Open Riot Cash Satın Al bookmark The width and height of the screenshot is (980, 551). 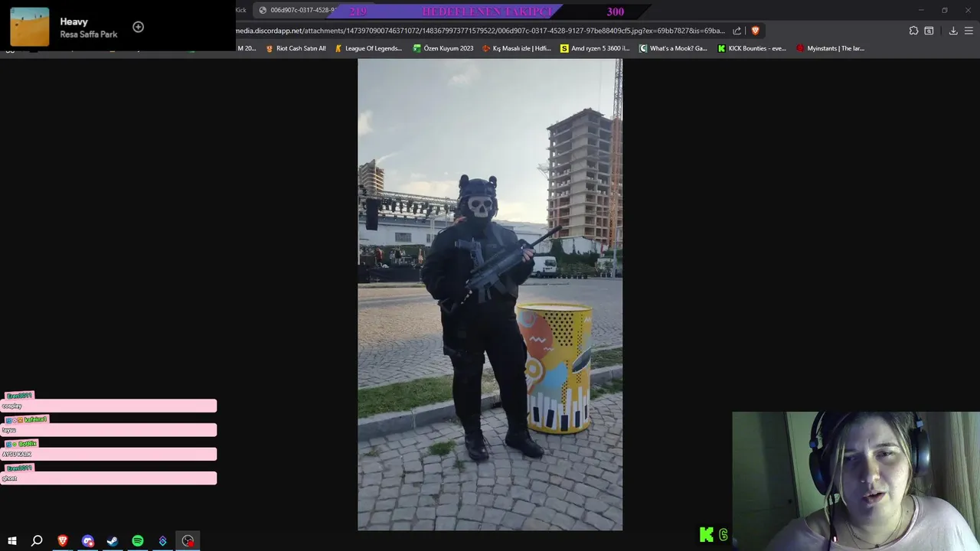coord(296,48)
